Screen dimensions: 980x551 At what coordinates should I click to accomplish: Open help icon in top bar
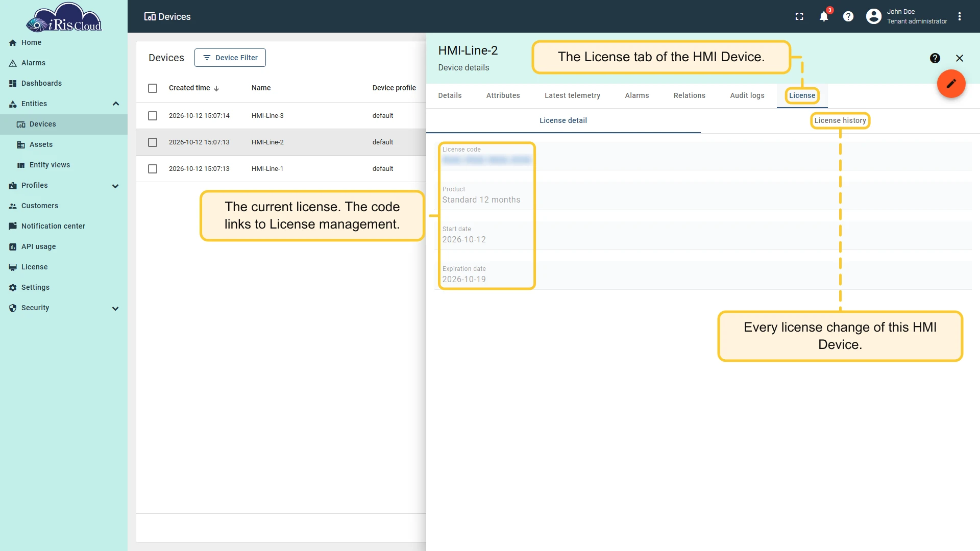[848, 16]
